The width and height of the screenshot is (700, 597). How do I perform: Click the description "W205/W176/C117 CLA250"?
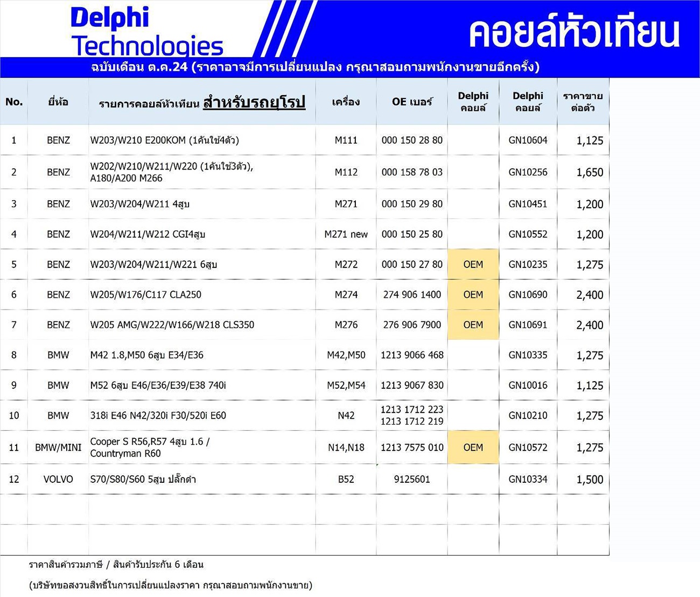(145, 294)
